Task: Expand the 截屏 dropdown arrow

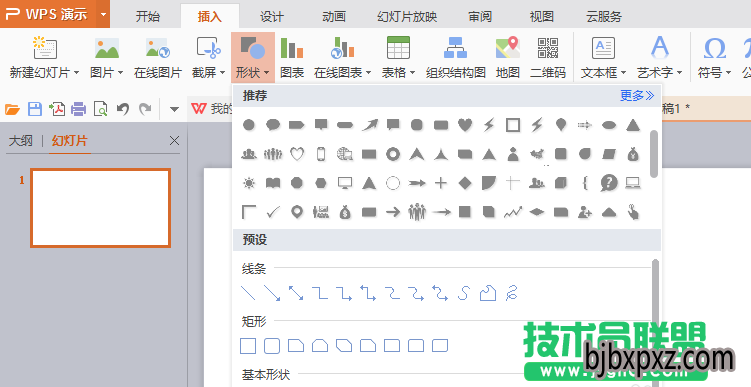Action: coord(222,73)
